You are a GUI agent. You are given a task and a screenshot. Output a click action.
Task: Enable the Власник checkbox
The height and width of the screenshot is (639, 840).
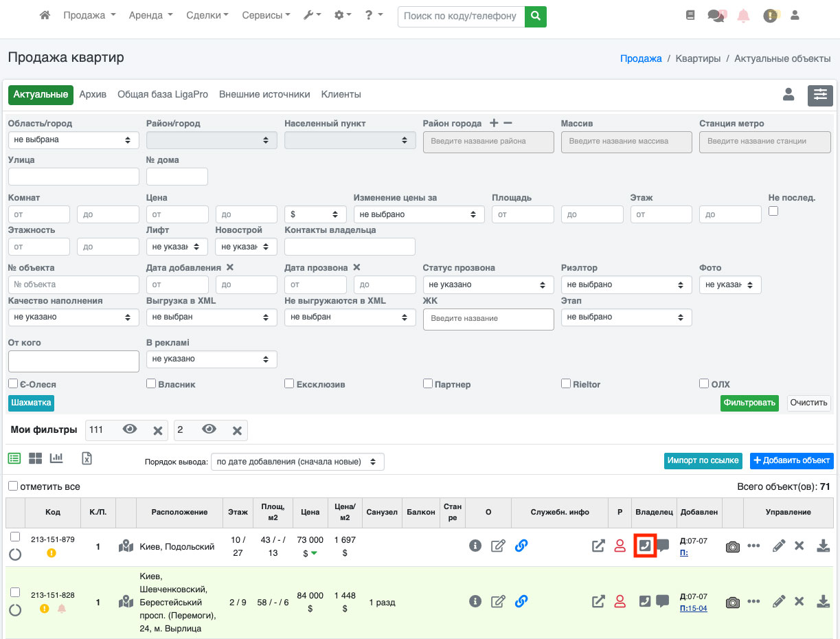click(x=151, y=383)
